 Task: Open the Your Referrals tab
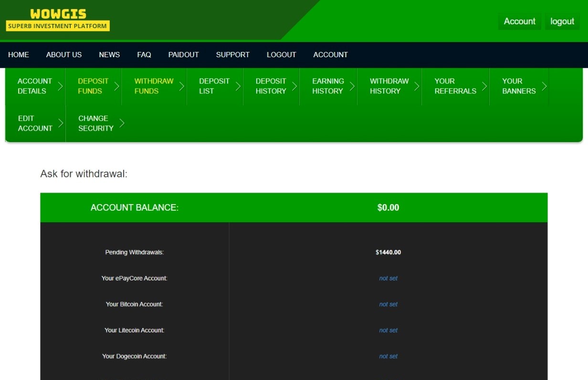pos(455,86)
